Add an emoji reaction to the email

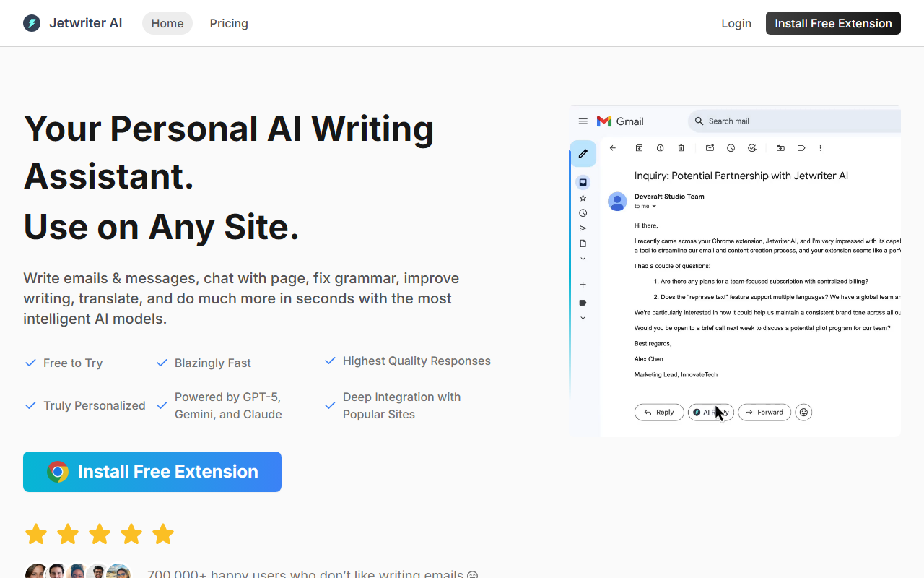(803, 413)
